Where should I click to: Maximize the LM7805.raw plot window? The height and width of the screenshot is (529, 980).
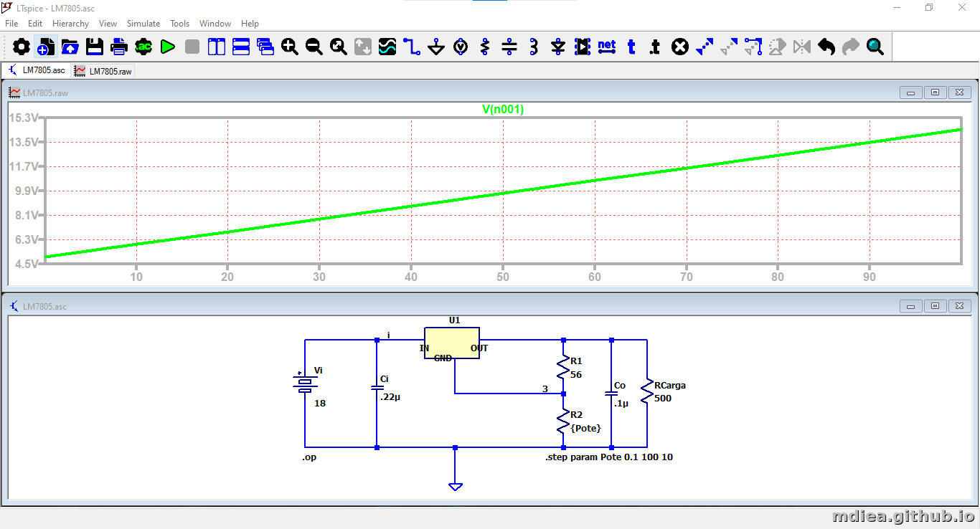936,92
